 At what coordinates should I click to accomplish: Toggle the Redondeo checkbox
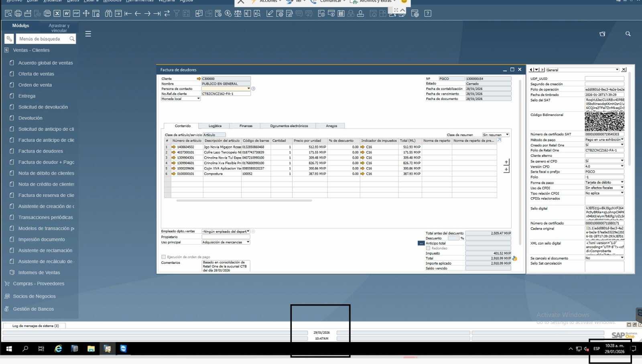click(428, 248)
